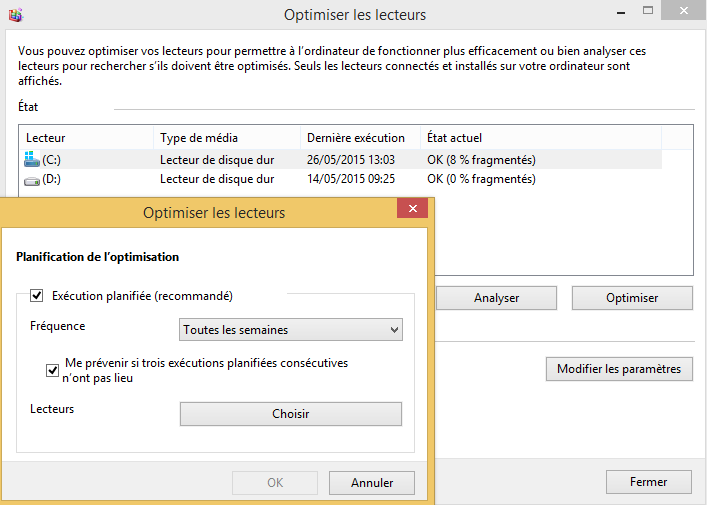Click the Fermer button

point(648,482)
